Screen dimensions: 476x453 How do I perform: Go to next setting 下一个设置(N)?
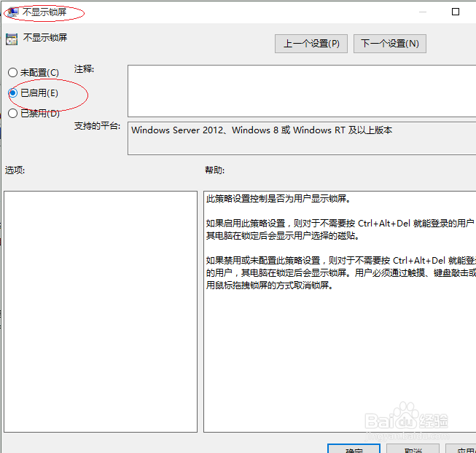[390, 44]
